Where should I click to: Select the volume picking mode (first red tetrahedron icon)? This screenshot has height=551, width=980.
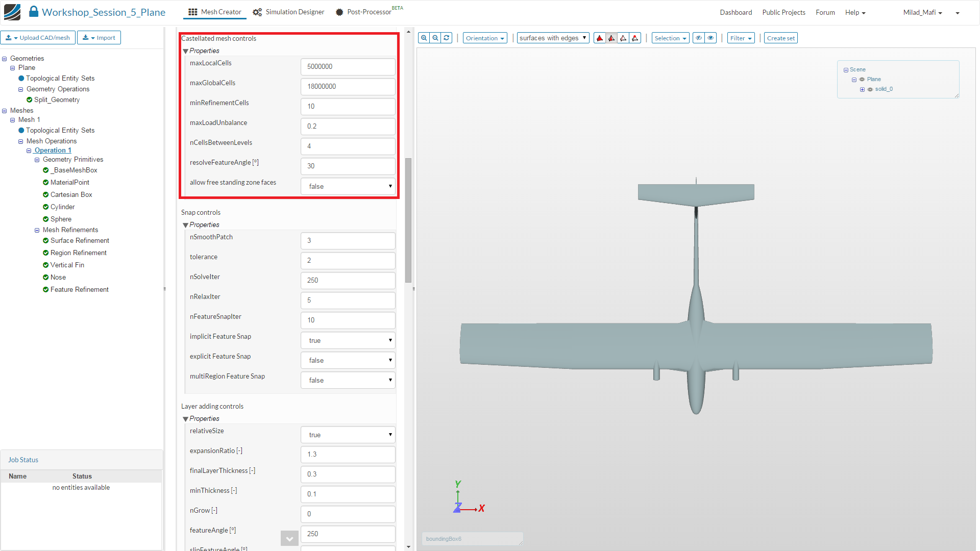tap(600, 38)
